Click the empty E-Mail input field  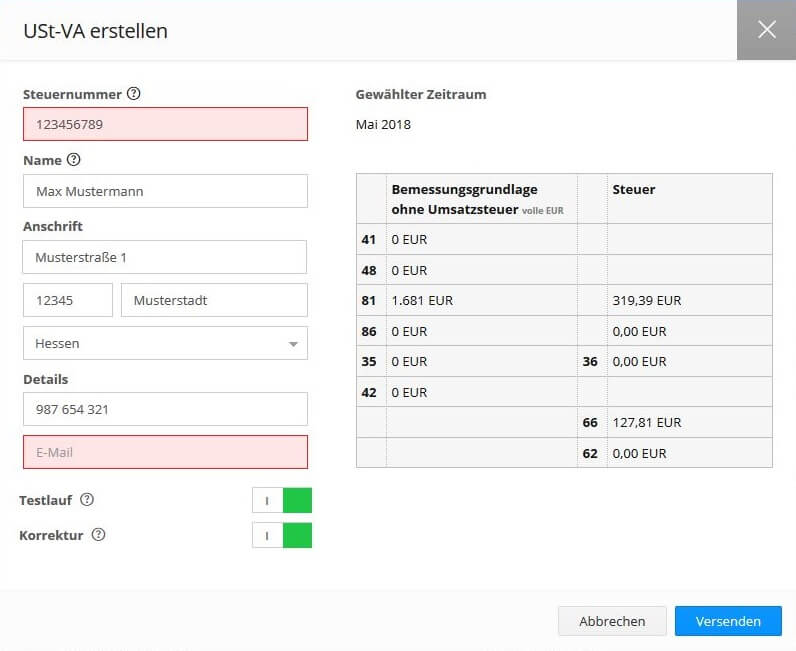(165, 452)
